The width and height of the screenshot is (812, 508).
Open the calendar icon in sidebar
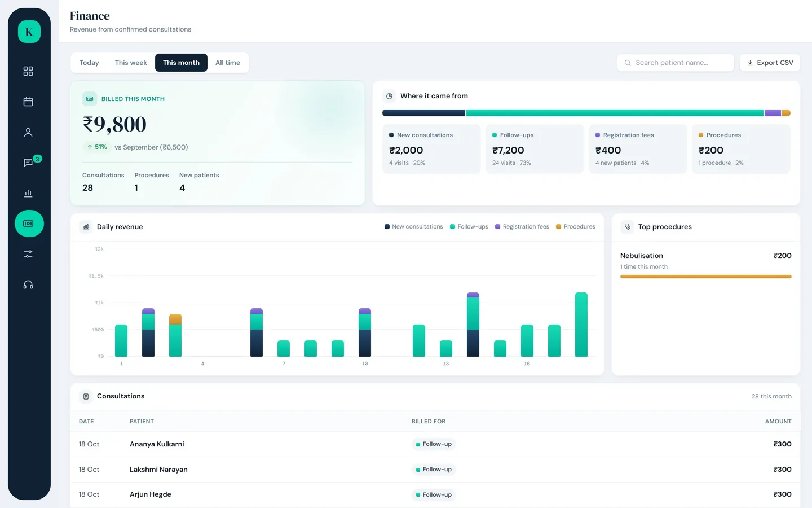28,102
